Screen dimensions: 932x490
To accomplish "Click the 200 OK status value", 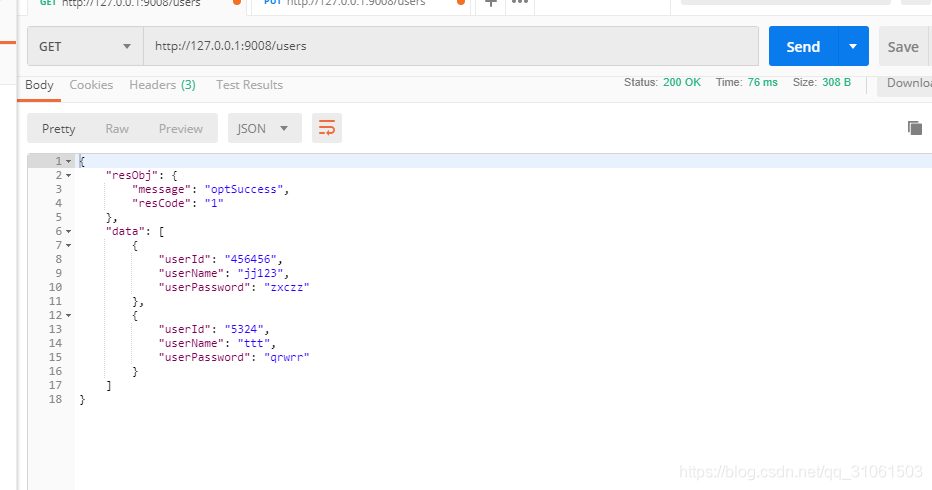I will pos(682,82).
